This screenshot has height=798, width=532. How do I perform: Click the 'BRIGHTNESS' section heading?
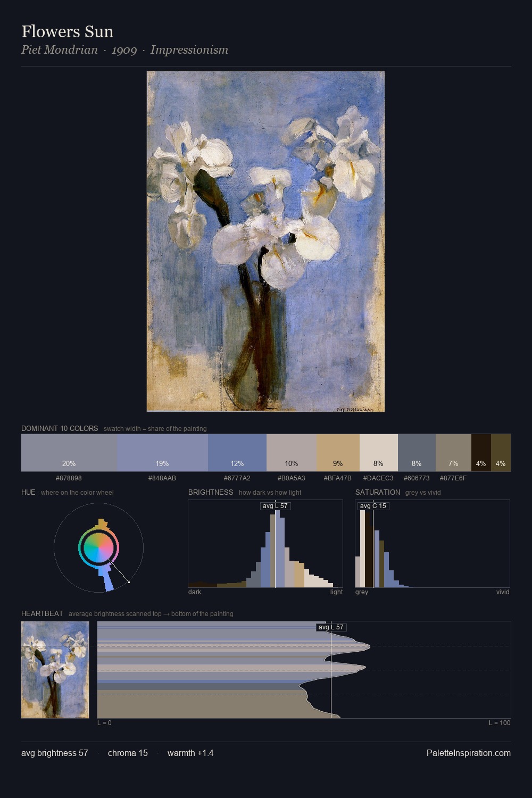pyautogui.click(x=211, y=492)
